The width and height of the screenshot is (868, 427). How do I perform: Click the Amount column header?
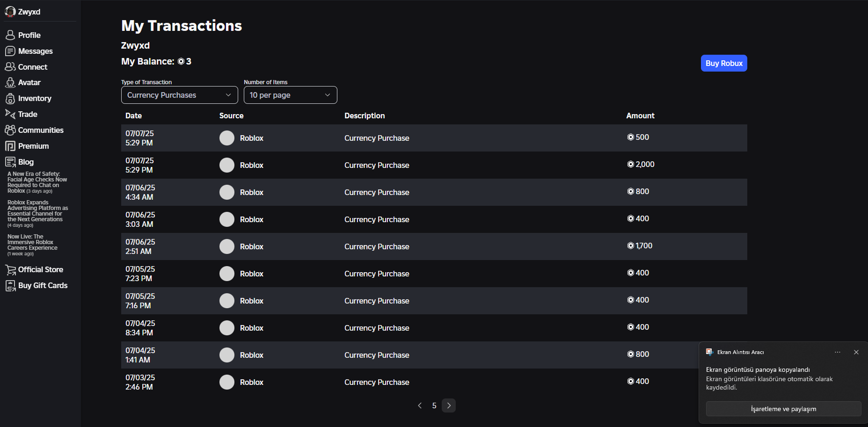(641, 116)
